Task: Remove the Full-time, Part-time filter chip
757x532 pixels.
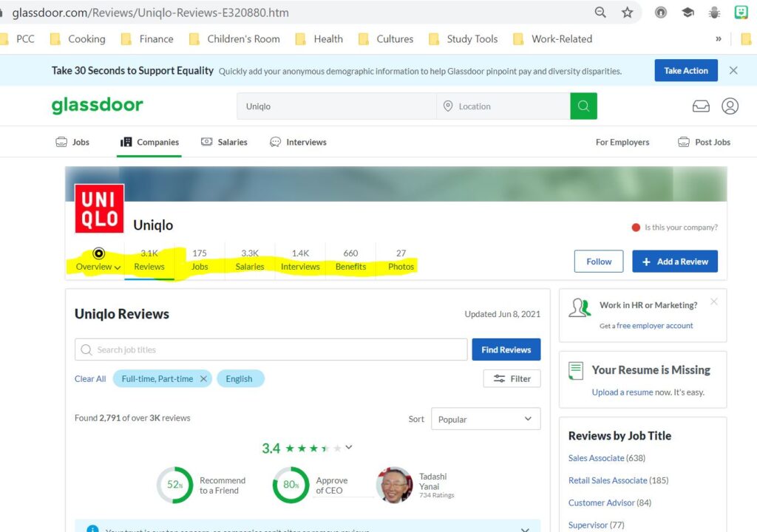Action: (203, 379)
